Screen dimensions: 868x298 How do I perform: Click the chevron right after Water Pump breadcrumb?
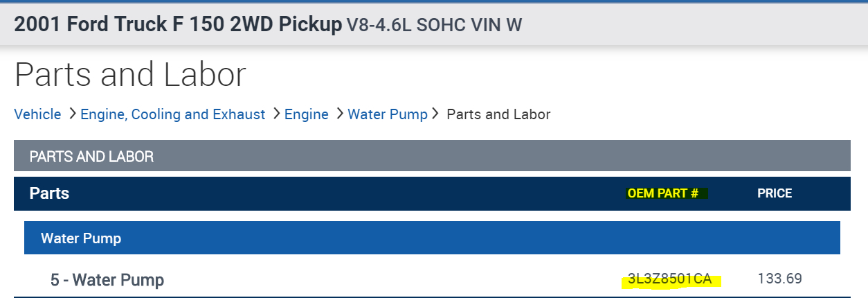tap(435, 114)
